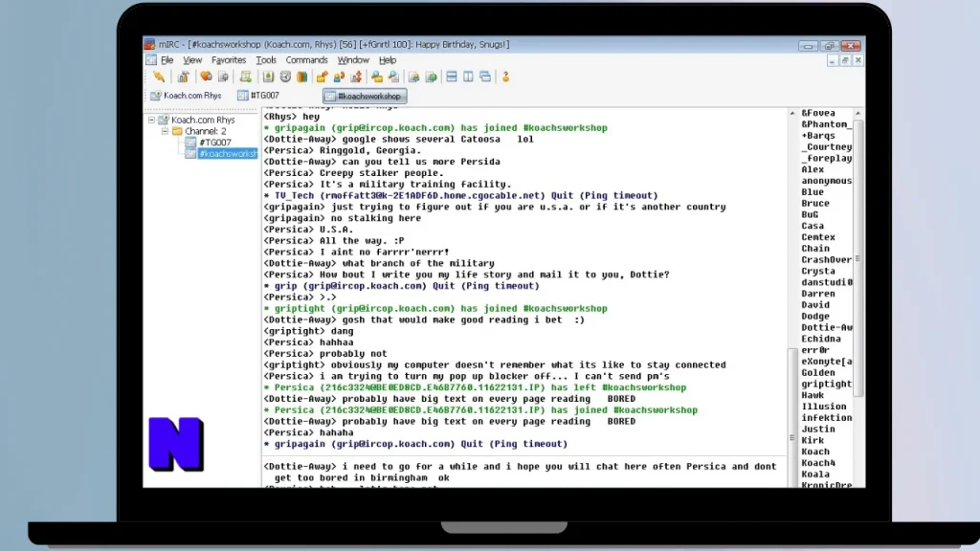This screenshot has height=551, width=980.
Task: Switch to the #TG007 switchbar tab
Action: [x=258, y=96]
